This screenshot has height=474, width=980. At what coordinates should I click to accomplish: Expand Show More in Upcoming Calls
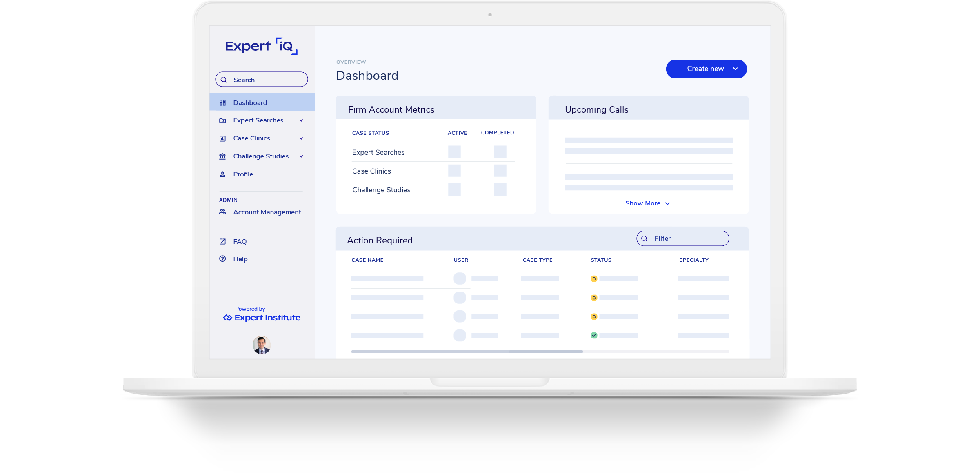click(x=647, y=203)
